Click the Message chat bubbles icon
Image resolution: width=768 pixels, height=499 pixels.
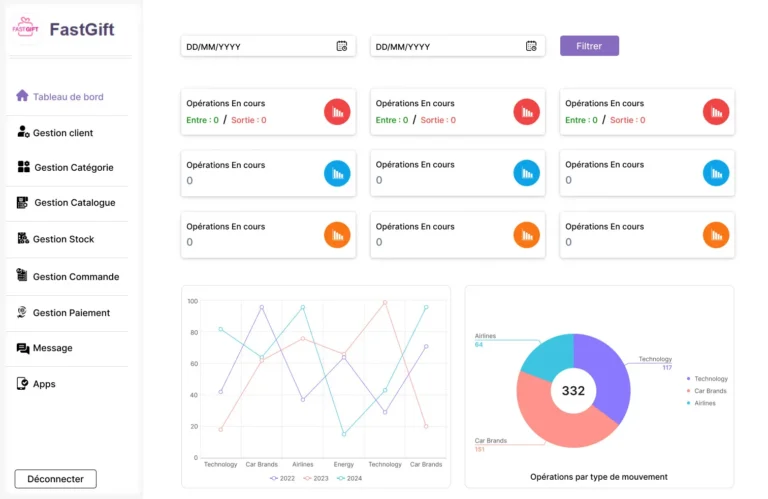coord(23,348)
